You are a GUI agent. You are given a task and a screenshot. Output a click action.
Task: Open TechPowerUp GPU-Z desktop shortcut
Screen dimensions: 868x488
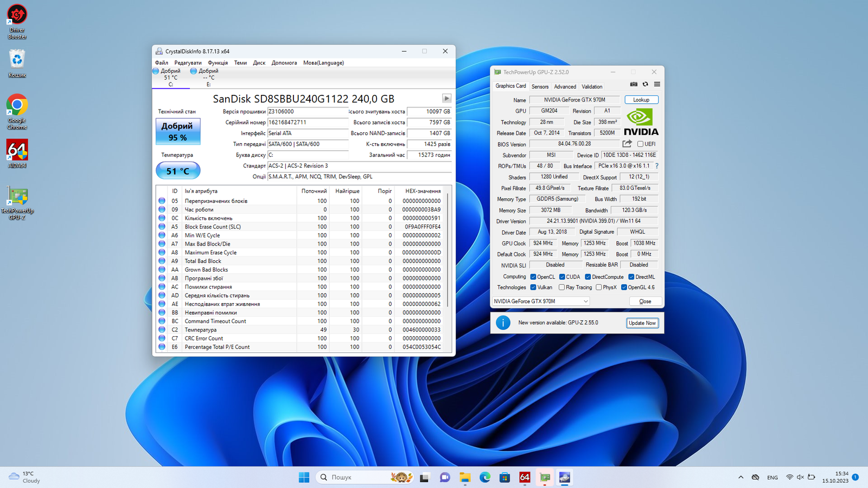17,202
